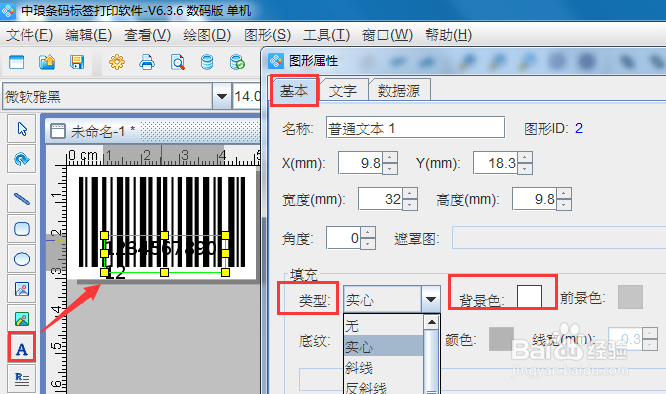The height and width of the screenshot is (394, 666).
Task: Choose 斜线 in the fill type list
Action: pyautogui.click(x=384, y=367)
